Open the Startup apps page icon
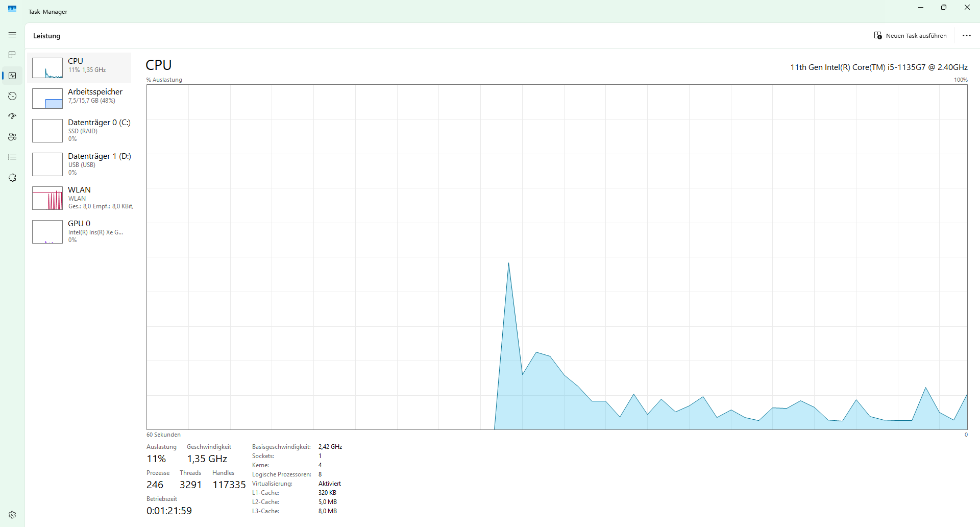The width and height of the screenshot is (980, 527). pyautogui.click(x=12, y=116)
